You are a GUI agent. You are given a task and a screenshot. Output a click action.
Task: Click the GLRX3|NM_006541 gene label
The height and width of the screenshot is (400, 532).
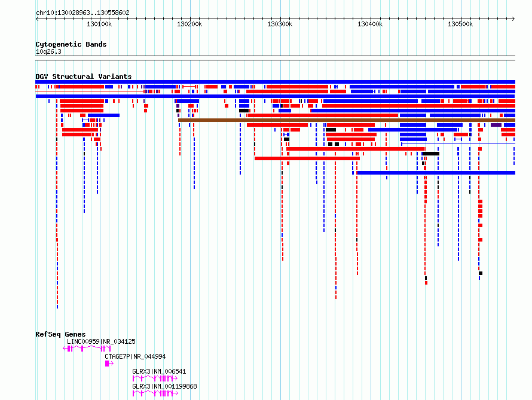click(159, 371)
